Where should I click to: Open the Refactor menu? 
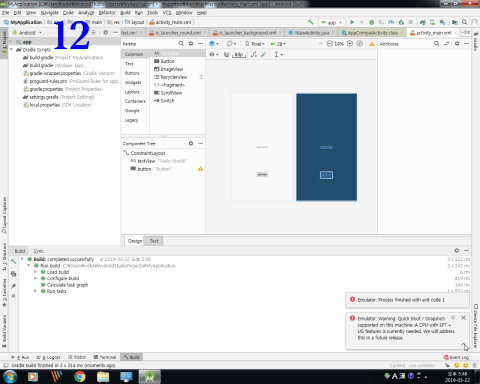click(107, 13)
